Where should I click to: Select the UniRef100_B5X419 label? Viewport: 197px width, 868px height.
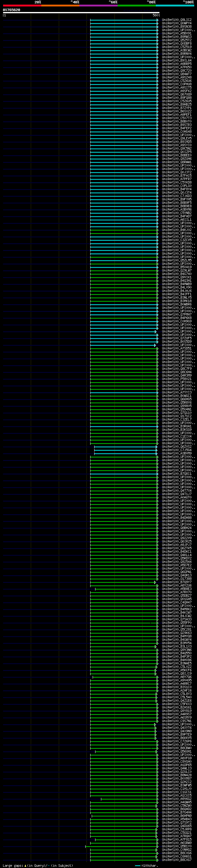pyautogui.click(x=177, y=267)
